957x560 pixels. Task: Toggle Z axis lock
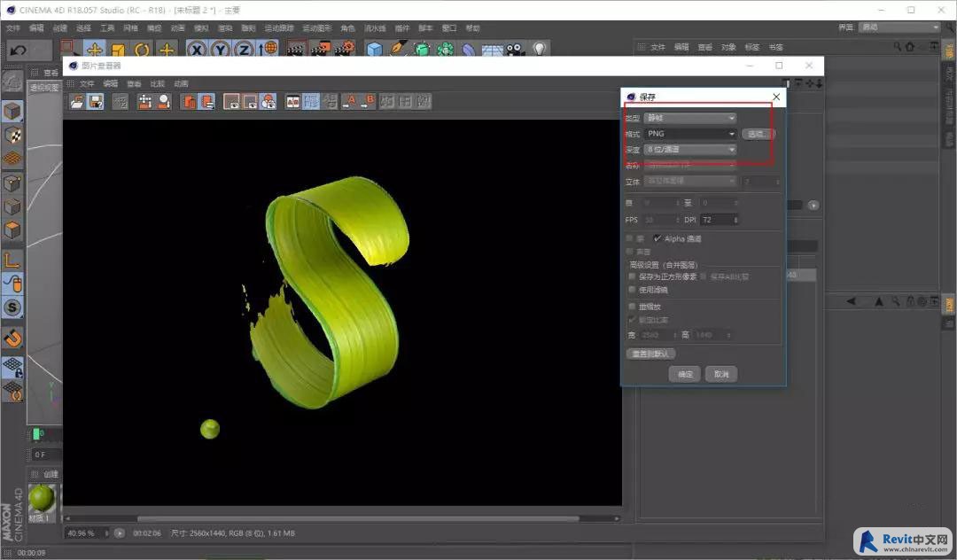click(x=245, y=50)
